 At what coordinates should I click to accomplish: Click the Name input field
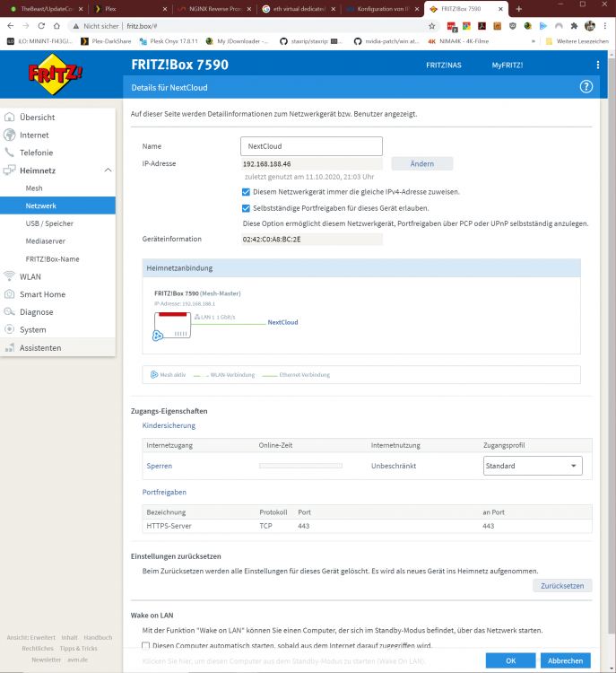tap(311, 146)
